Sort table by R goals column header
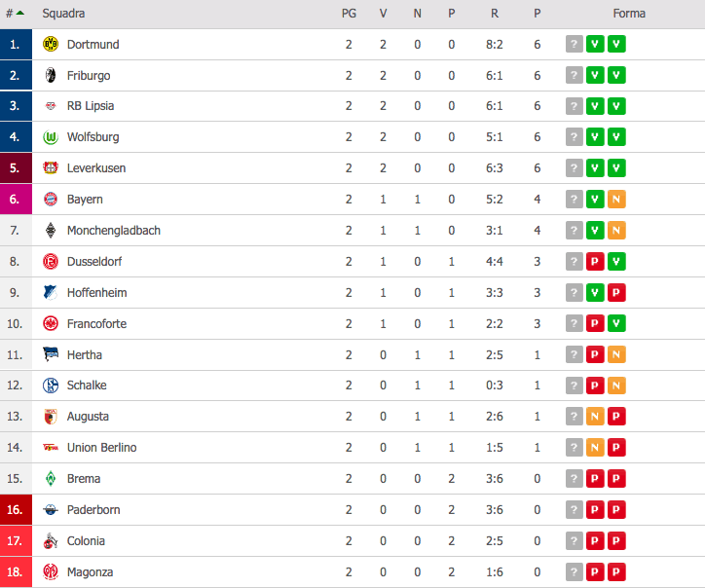This screenshot has height=588, width=705. [x=494, y=14]
